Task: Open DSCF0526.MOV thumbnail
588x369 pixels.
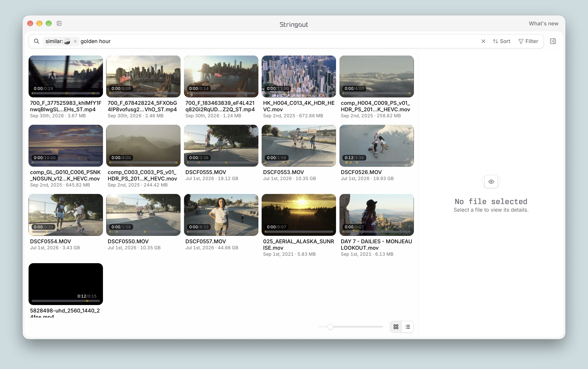Action: pos(377,145)
